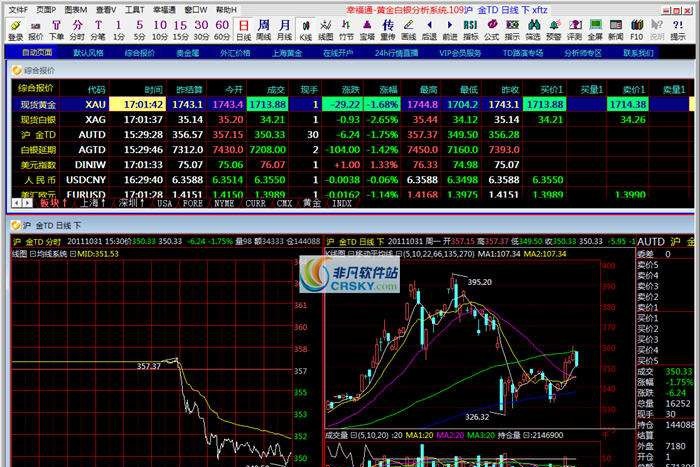
Task: Click the 前进 forward arrow
Action: coord(450,30)
